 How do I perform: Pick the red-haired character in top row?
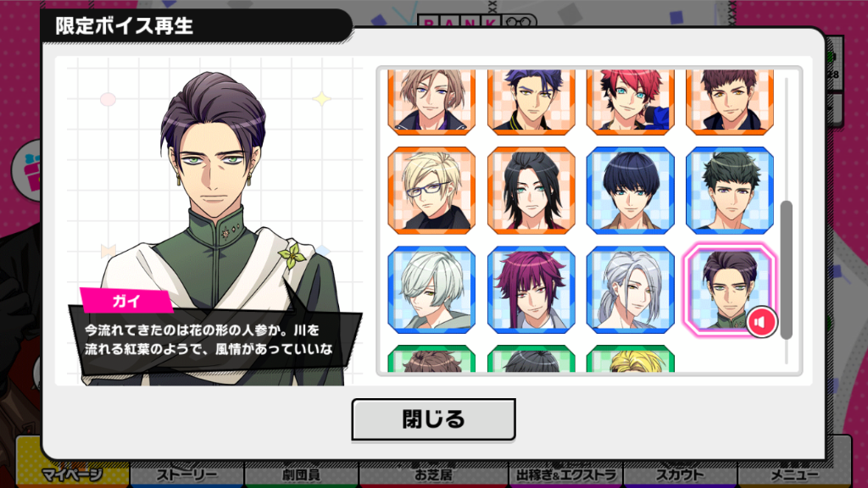[631, 102]
